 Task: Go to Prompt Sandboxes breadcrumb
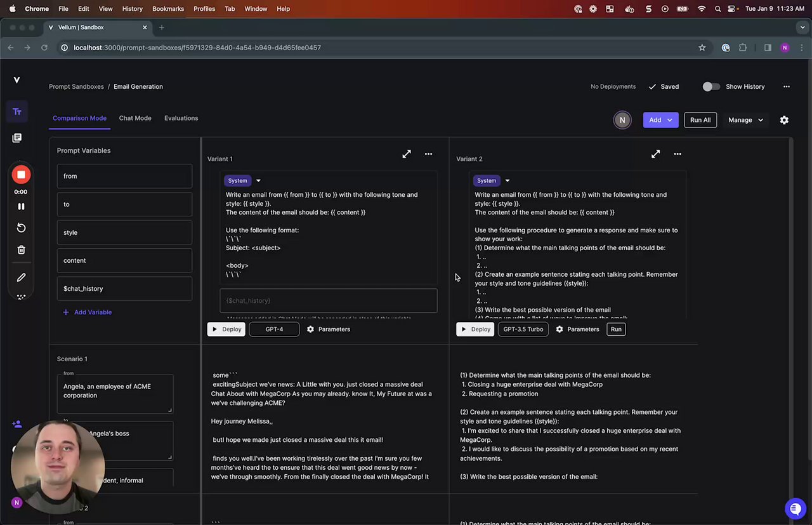pos(76,86)
